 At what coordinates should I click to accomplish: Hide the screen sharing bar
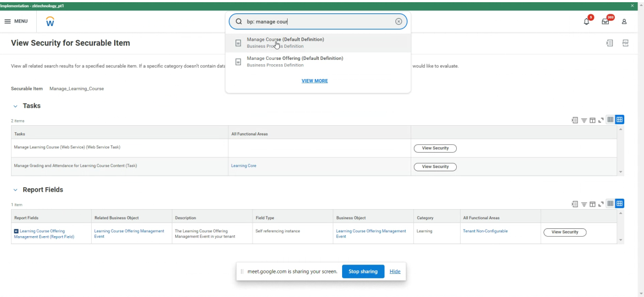pyautogui.click(x=395, y=272)
